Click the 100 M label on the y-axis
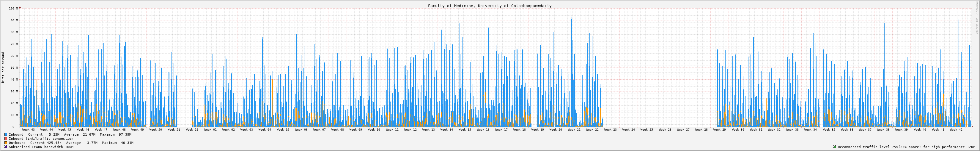Screen dimensions: 980x151 point(13,8)
